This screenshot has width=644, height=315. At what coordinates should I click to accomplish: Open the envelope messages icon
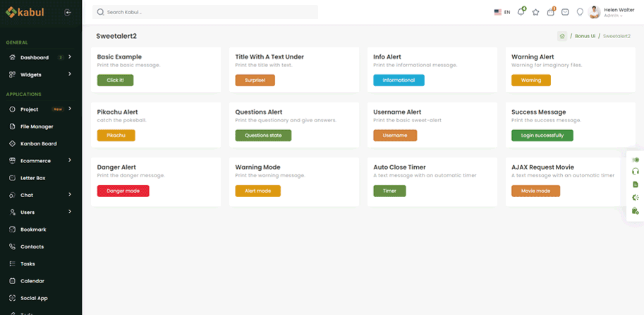point(565,12)
